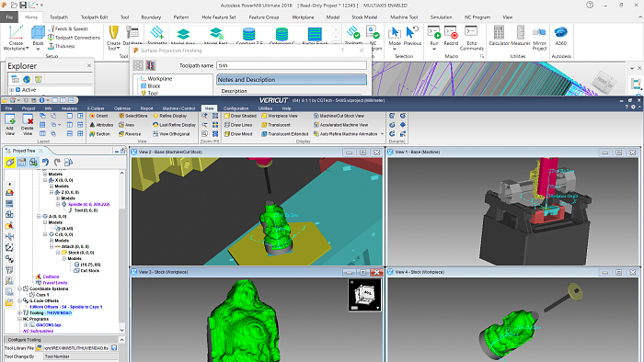Screen dimensions: 644x362
Task: Expand the Active item in Explorer
Action: tap(12, 90)
